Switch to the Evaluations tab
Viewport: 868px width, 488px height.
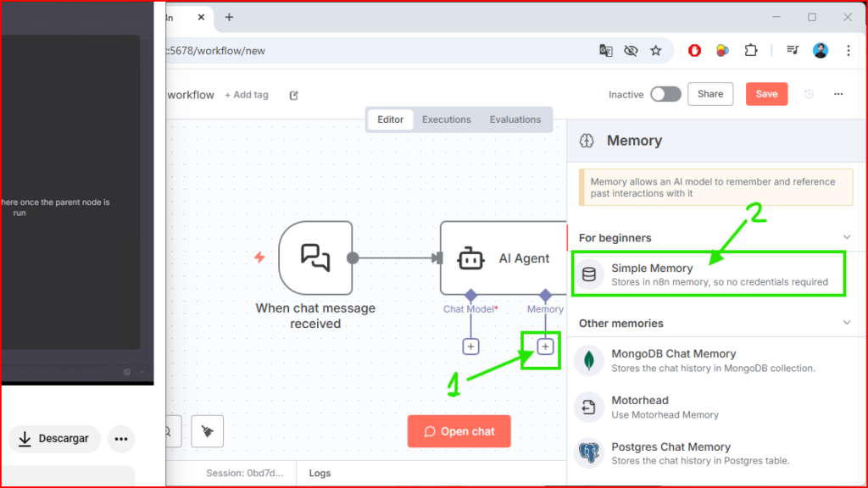515,119
